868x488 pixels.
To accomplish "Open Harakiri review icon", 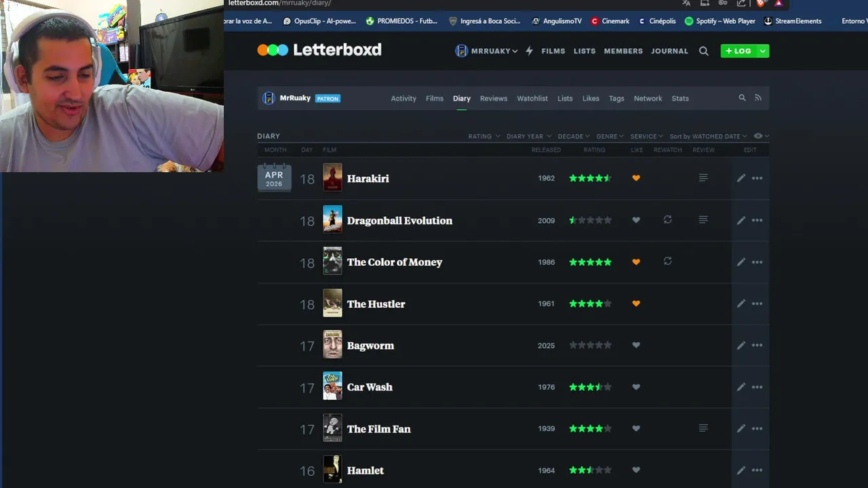I will (x=703, y=178).
